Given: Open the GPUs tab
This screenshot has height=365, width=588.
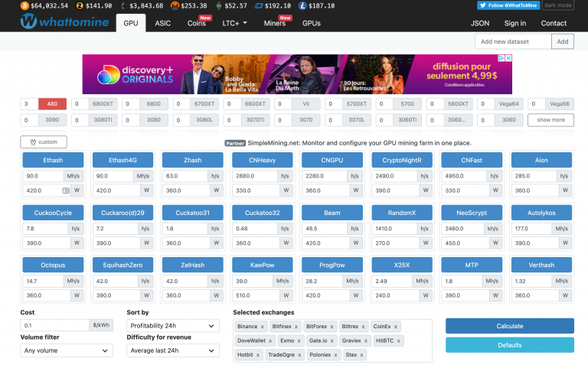Looking at the screenshot, I should 312,23.
